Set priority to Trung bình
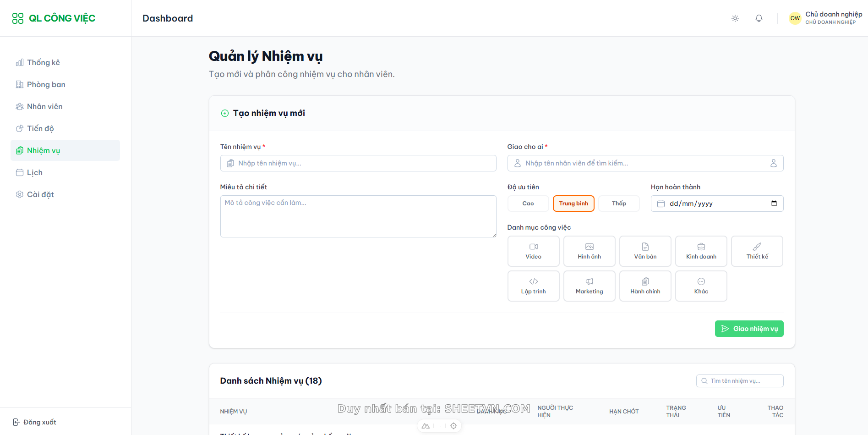Image resolution: width=868 pixels, height=435 pixels. pos(573,204)
